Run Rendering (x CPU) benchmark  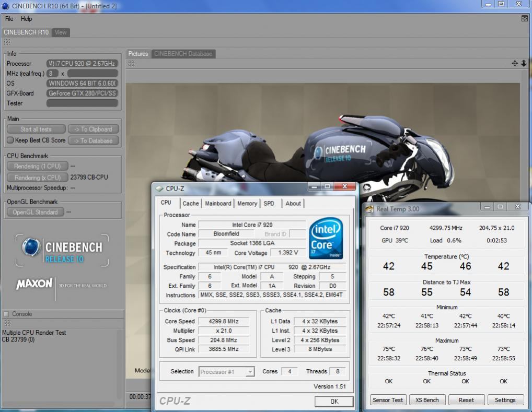coord(37,178)
